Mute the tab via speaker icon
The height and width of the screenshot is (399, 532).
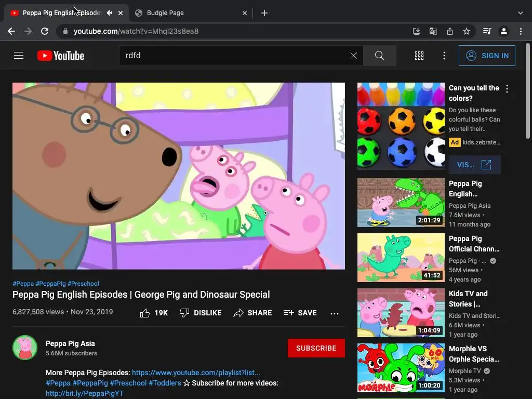109,13
